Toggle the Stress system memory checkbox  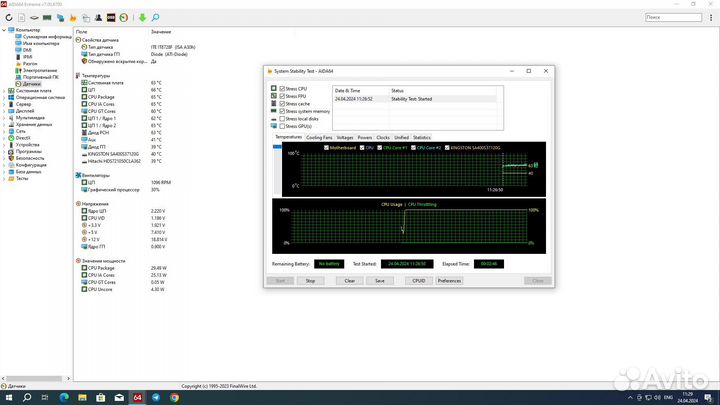282,111
